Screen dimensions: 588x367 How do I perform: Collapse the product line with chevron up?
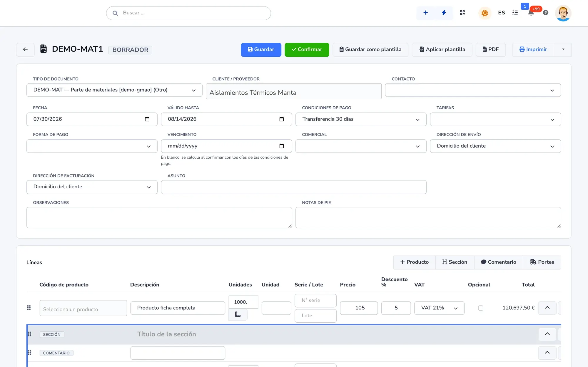tap(547, 308)
